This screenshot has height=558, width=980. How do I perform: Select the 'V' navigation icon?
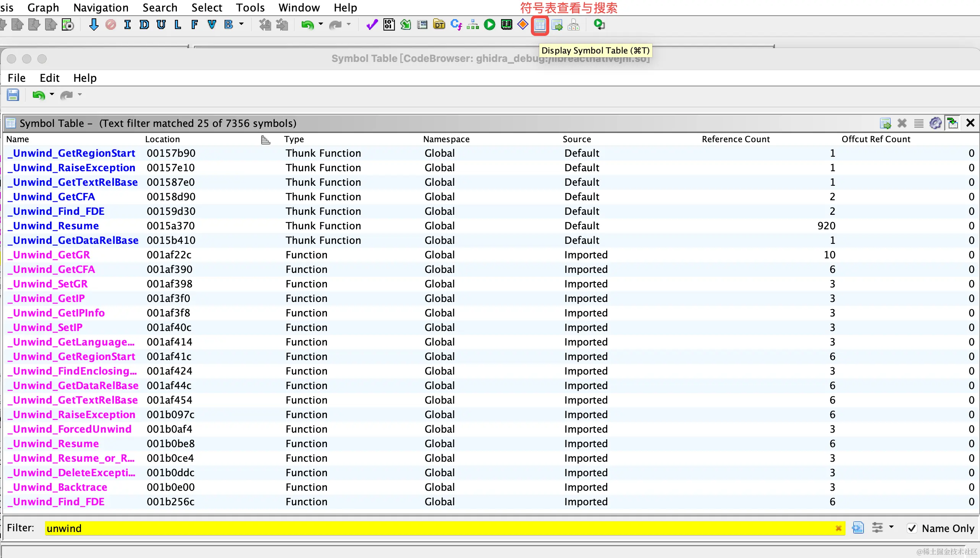pyautogui.click(x=212, y=25)
